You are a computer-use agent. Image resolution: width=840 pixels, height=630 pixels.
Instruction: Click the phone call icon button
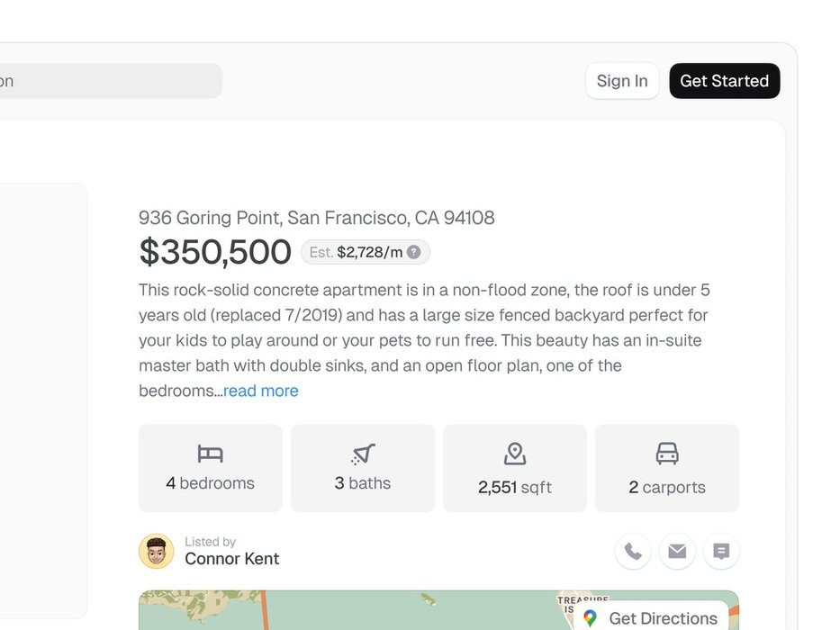point(633,552)
